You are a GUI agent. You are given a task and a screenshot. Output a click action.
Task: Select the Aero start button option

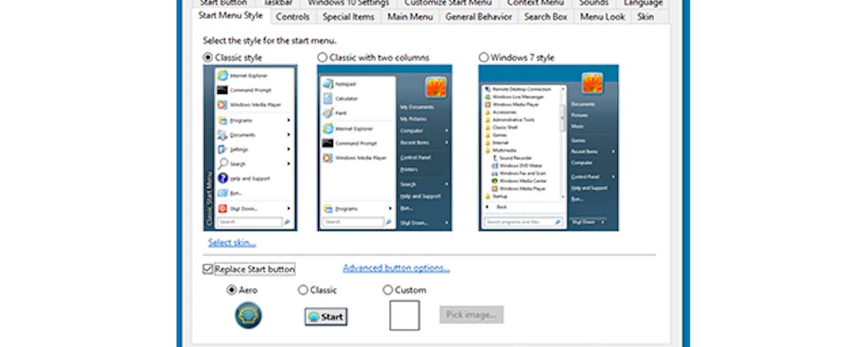tap(231, 290)
